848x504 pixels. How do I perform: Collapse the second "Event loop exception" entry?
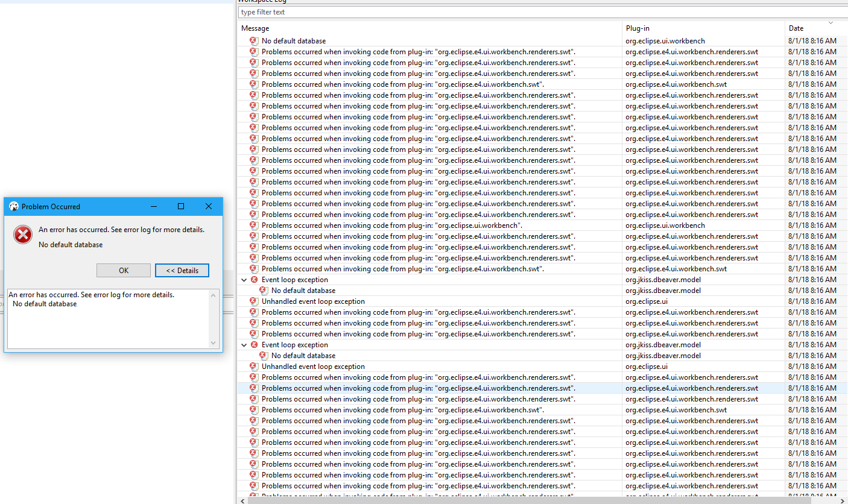(x=244, y=344)
